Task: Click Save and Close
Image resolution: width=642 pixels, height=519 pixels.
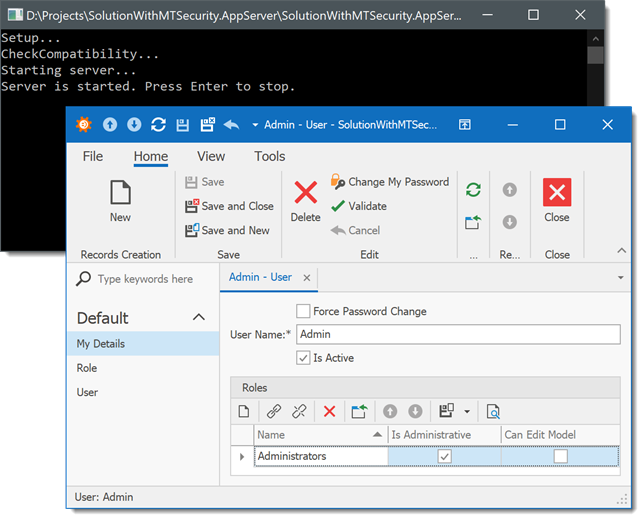Action: [x=229, y=206]
